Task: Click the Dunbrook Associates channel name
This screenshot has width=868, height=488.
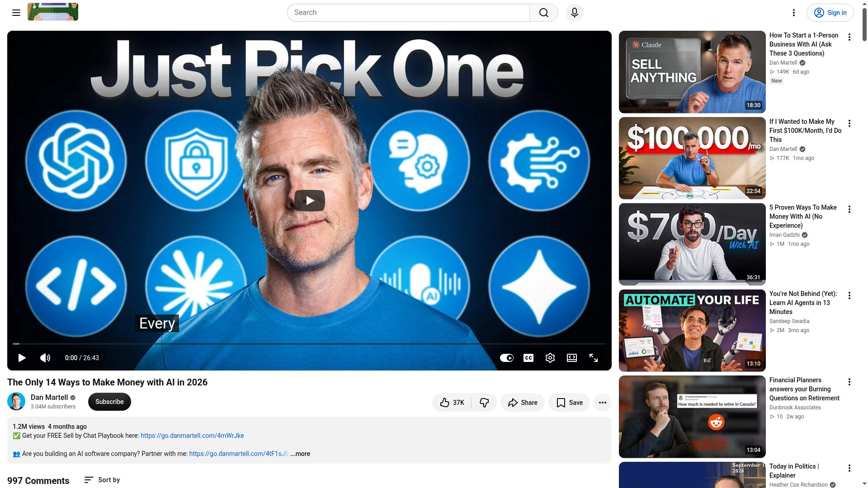Action: (x=795, y=408)
